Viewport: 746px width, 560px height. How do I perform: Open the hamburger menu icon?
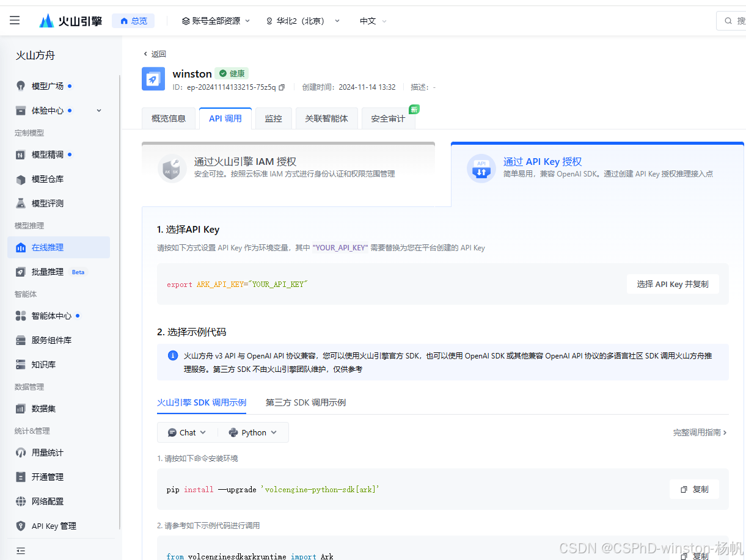15,21
